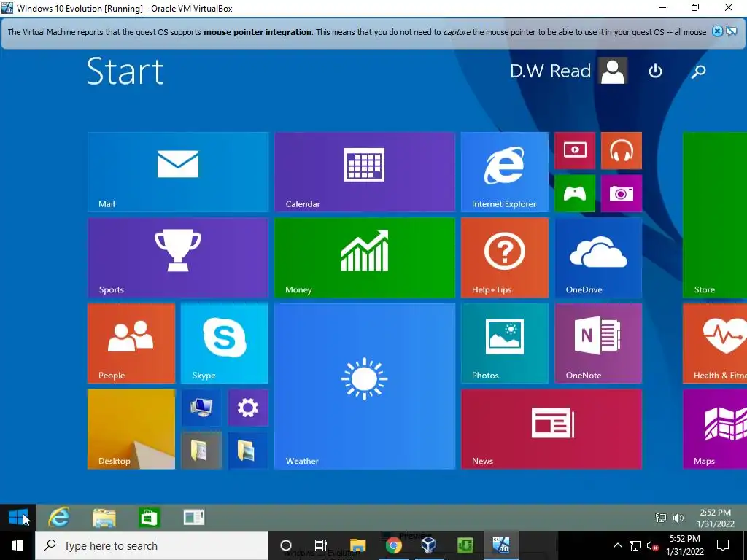Screen dimensions: 747x560
Task: Open the This PC computer tile
Action: 201,408
